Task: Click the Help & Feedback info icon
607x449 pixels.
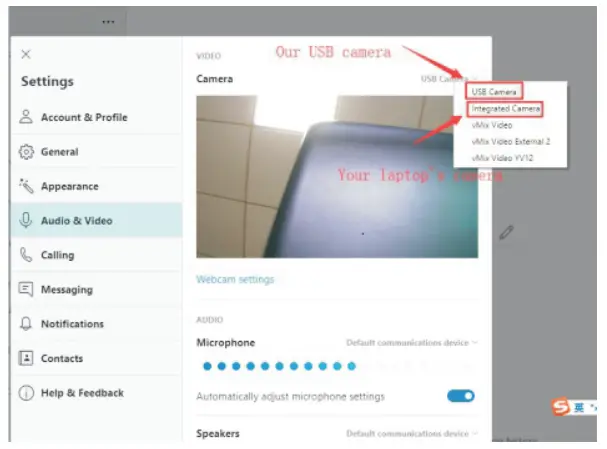Action: point(26,393)
